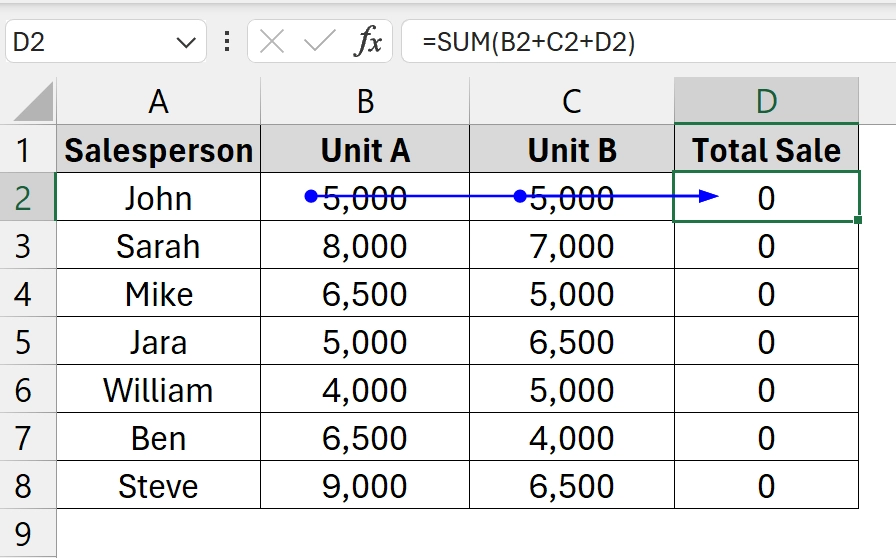Click Mike's Total Sale cell showing 0

point(766,293)
